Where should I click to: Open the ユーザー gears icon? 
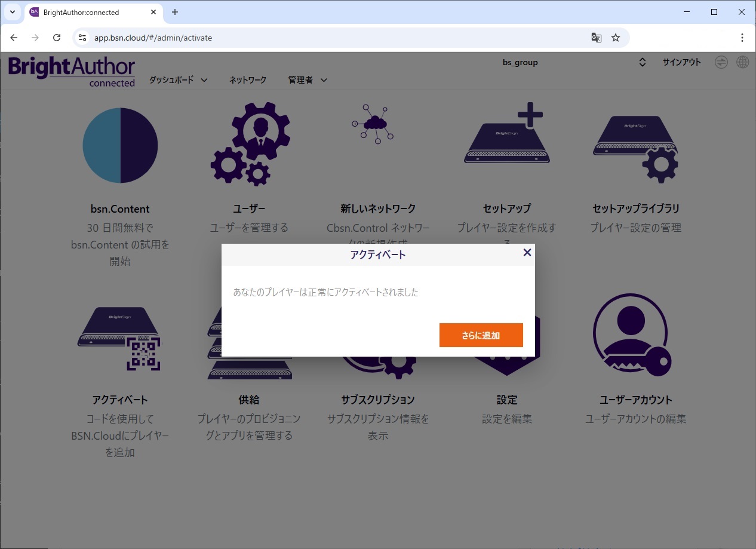(x=250, y=144)
